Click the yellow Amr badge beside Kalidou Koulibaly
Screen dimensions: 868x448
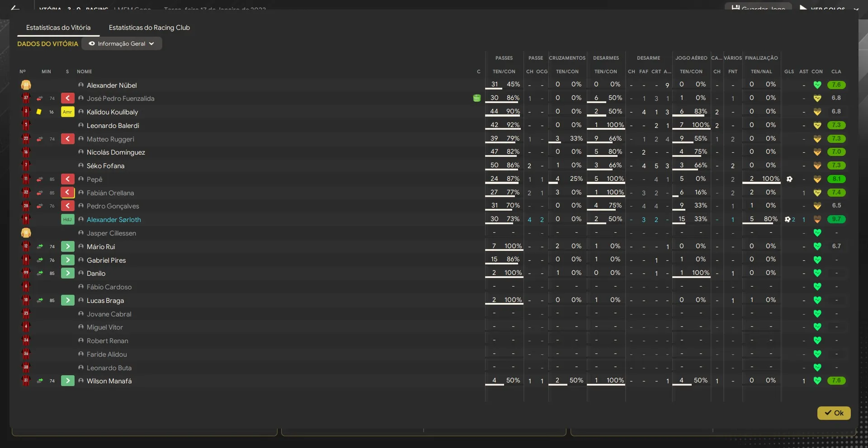click(x=67, y=112)
